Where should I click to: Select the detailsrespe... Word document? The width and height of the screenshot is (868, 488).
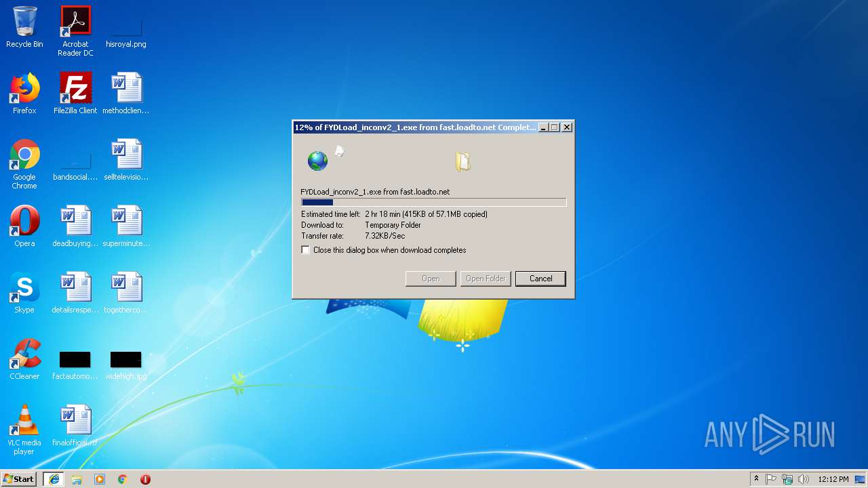pyautogui.click(x=75, y=293)
